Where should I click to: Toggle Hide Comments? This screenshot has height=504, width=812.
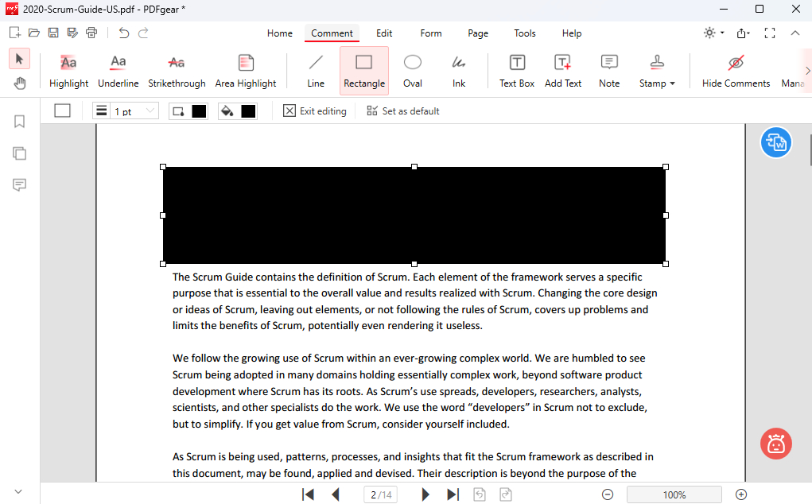736,71
